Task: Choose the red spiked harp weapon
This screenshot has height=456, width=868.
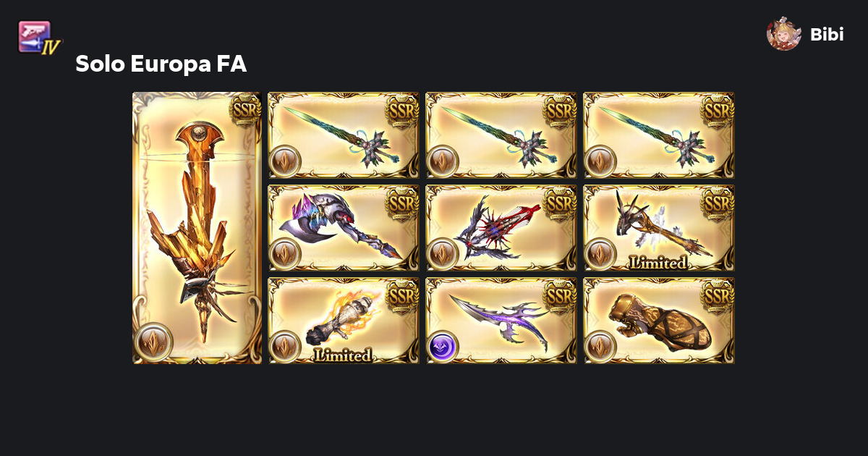Action: [x=501, y=228]
